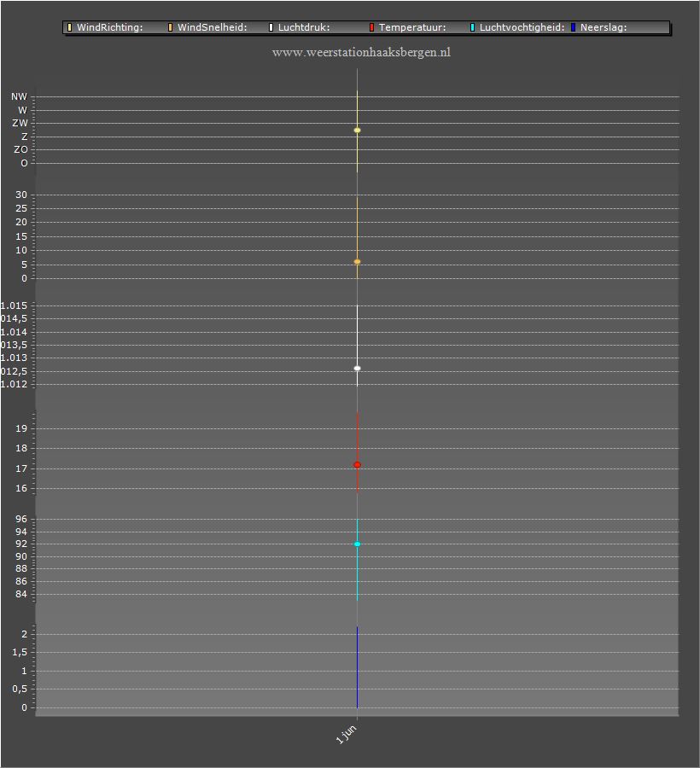700x768 pixels.
Task: Click the Luchtdruk legend color swatch
Action: [271, 27]
